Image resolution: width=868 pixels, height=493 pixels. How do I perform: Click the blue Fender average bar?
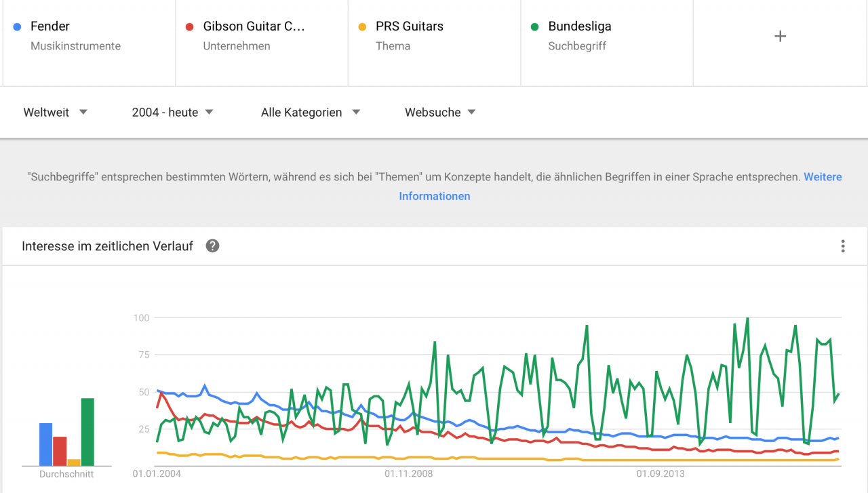coord(45,444)
